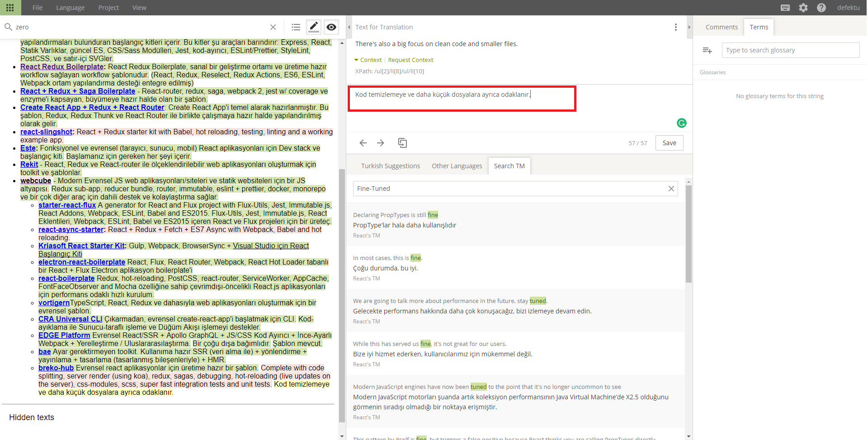Image resolution: width=868 pixels, height=440 pixels.
Task: Open the bae link
Action: coord(45,352)
